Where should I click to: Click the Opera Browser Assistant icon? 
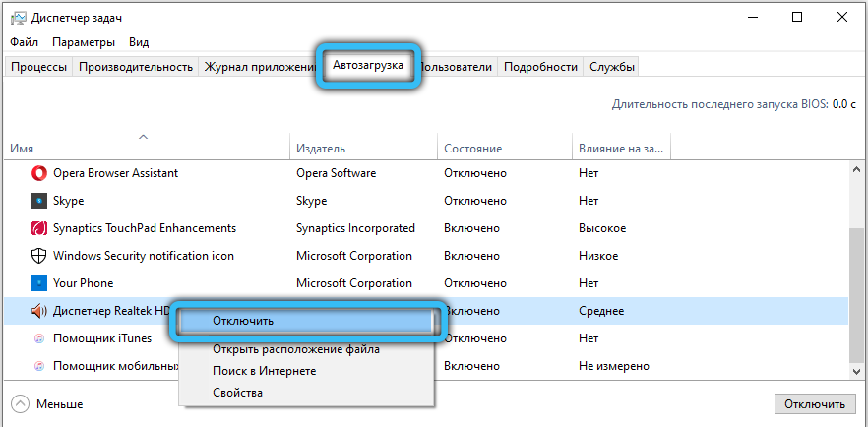(x=38, y=173)
